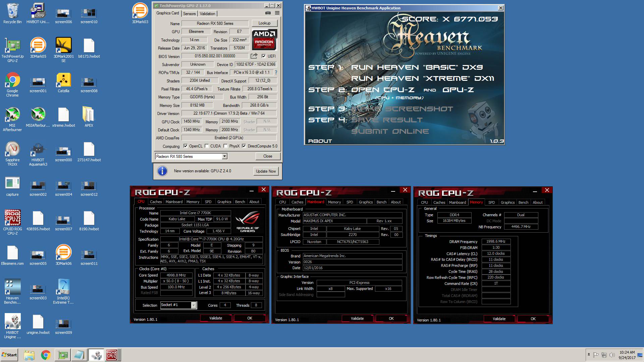The height and width of the screenshot is (362, 644).
Task: Toggle the OpenCL checkbox in GPU-Z
Action: tap(185, 146)
